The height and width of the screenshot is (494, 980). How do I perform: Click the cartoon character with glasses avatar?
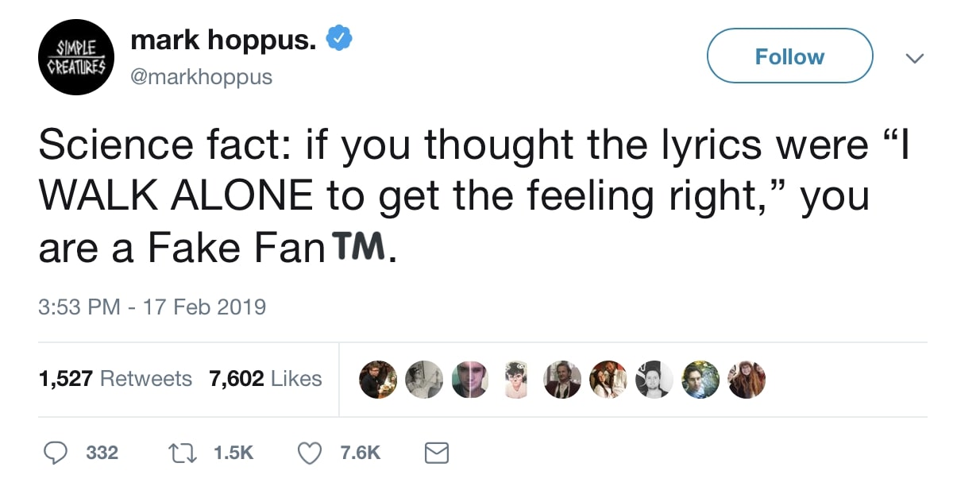point(515,380)
